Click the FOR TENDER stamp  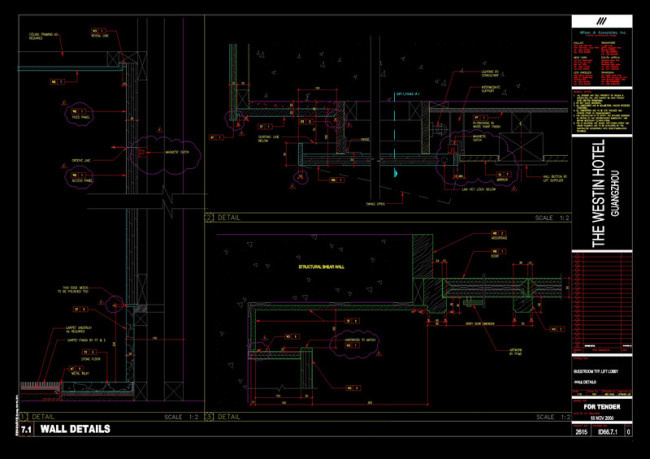click(x=602, y=407)
